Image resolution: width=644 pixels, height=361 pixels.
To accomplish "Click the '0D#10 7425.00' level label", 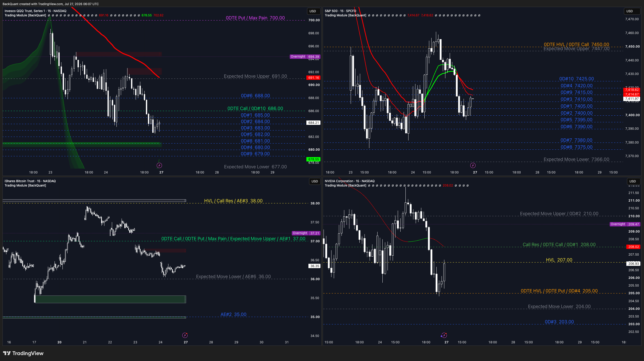I will tap(576, 79).
